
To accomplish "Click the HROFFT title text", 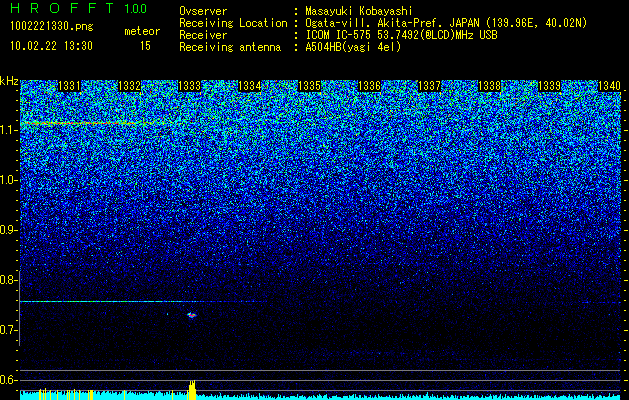I will (x=62, y=8).
